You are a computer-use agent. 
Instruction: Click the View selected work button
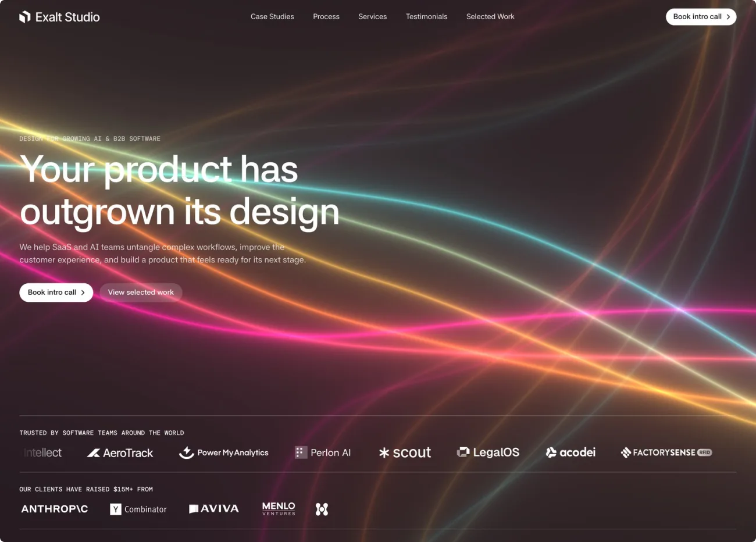[x=141, y=293]
